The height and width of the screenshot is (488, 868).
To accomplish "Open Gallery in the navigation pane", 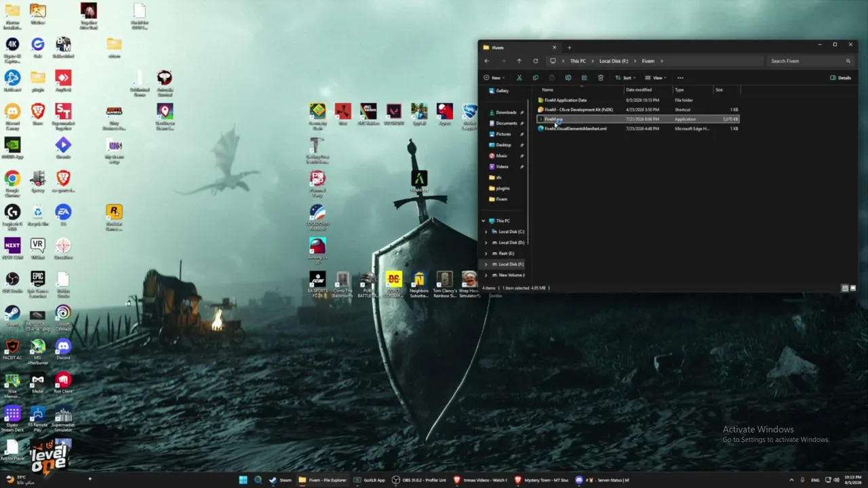I will pos(502,91).
